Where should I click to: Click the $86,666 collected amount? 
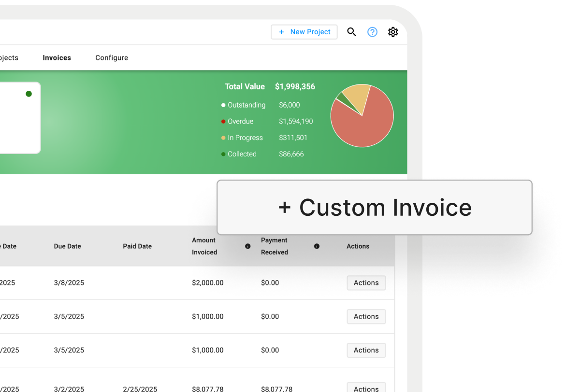(291, 154)
